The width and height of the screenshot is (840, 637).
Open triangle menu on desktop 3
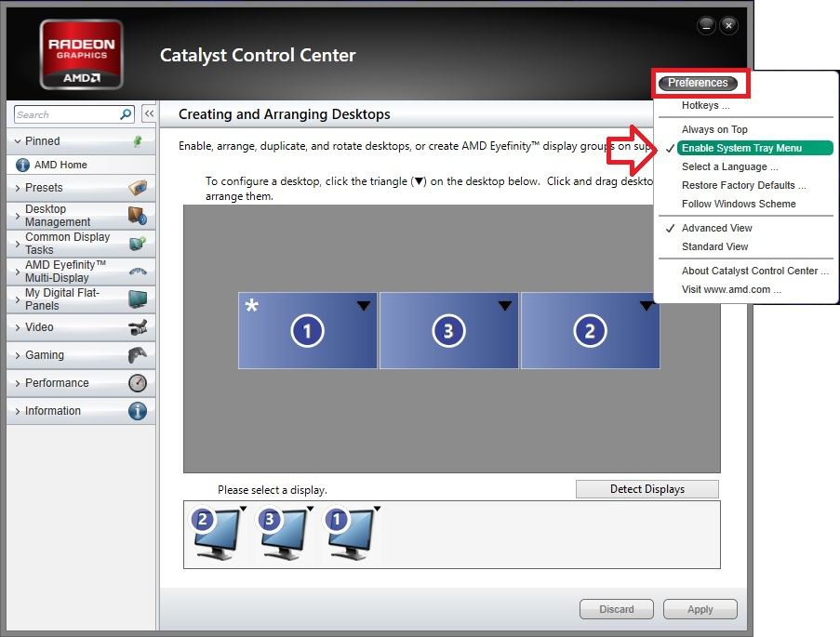(x=504, y=306)
